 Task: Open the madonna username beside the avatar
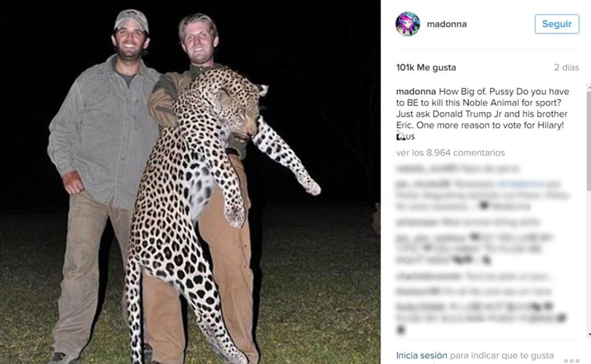pyautogui.click(x=446, y=24)
